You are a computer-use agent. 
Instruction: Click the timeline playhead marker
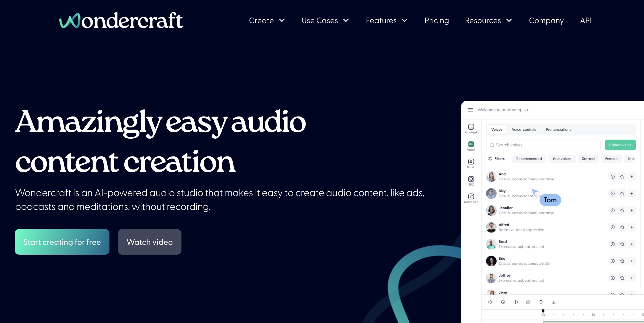(543, 311)
